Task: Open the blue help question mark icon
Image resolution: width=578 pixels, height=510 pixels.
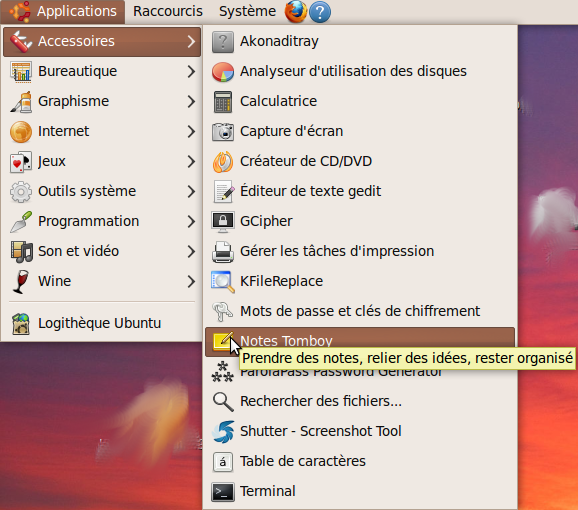Action: coord(320,12)
